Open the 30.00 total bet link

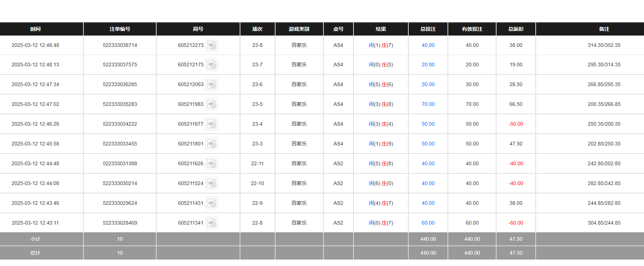coord(428,84)
